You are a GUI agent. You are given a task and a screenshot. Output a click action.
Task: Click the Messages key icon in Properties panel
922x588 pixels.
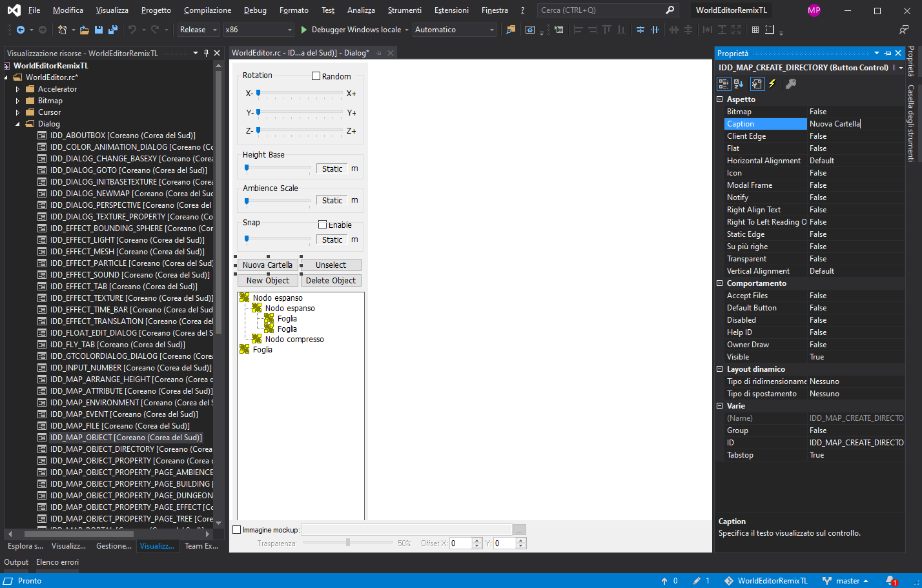click(790, 84)
